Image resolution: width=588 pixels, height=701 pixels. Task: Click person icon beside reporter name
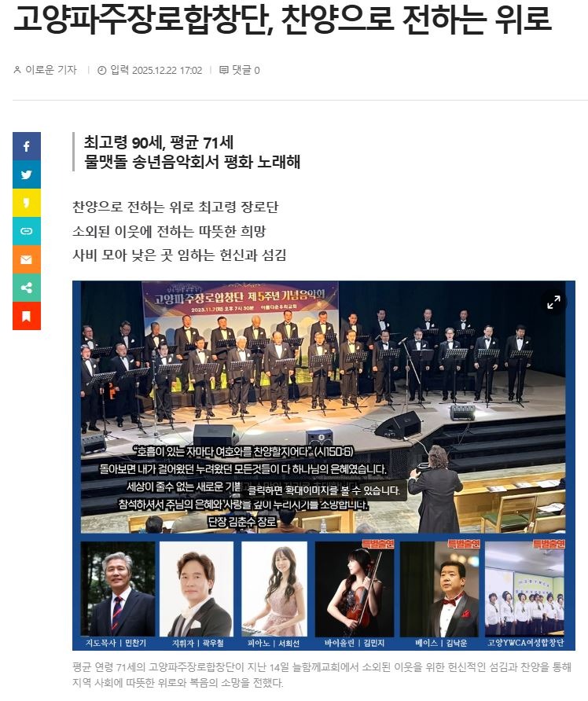pyautogui.click(x=17, y=70)
